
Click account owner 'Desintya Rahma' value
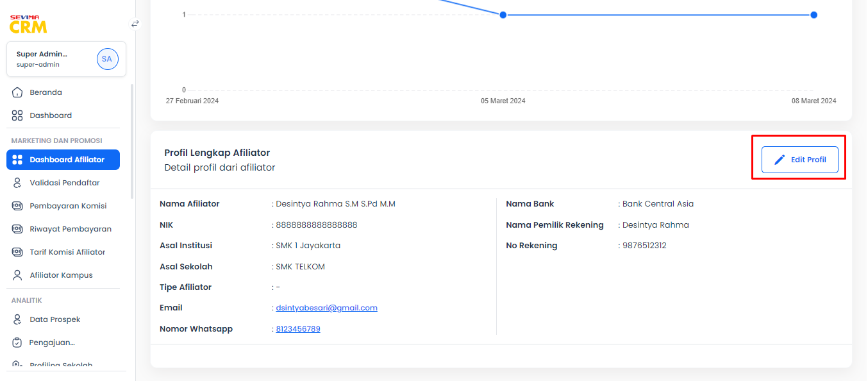tap(656, 225)
